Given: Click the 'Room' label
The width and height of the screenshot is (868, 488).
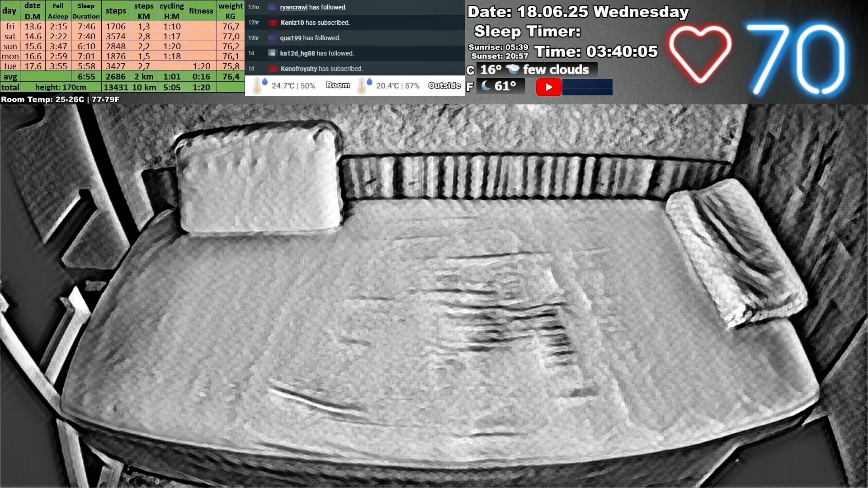Looking at the screenshot, I should click(x=338, y=85).
